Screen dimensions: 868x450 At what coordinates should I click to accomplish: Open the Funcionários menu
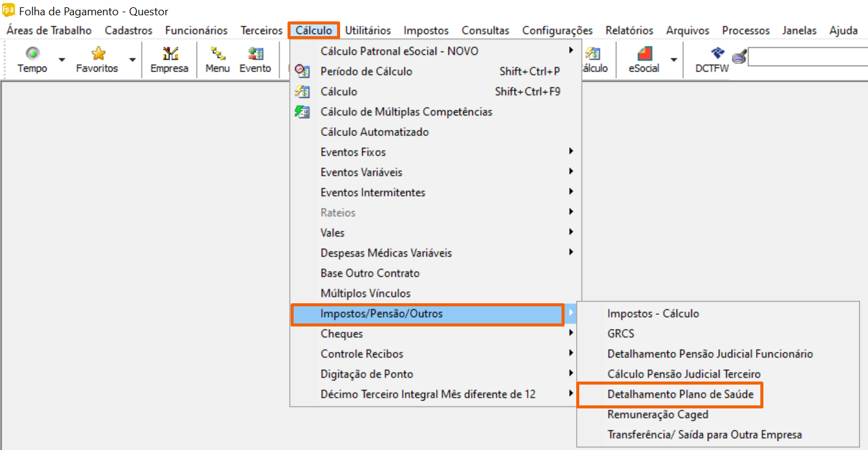coord(196,30)
